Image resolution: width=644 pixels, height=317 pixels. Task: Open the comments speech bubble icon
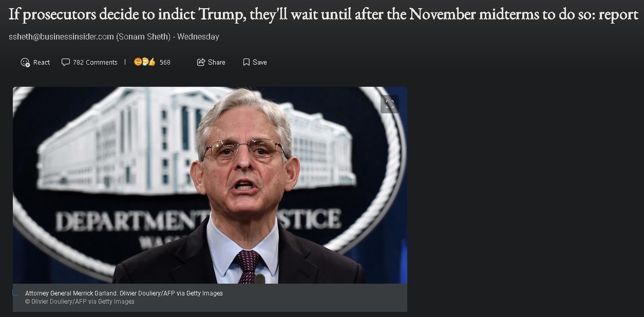click(65, 62)
